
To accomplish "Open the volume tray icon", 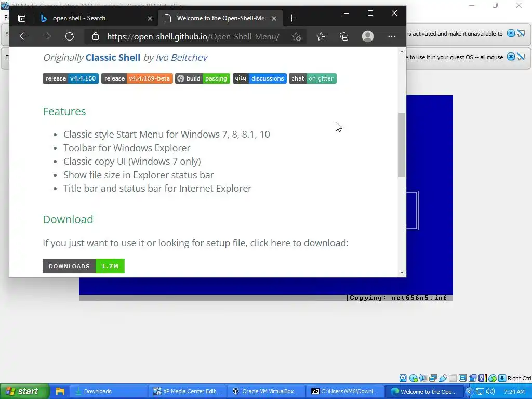I will pos(490,392).
